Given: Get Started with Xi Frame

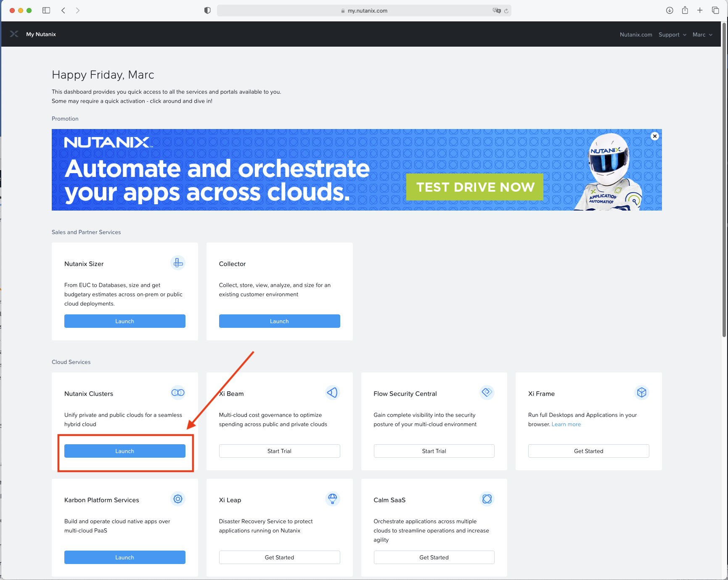Looking at the screenshot, I should [x=589, y=451].
